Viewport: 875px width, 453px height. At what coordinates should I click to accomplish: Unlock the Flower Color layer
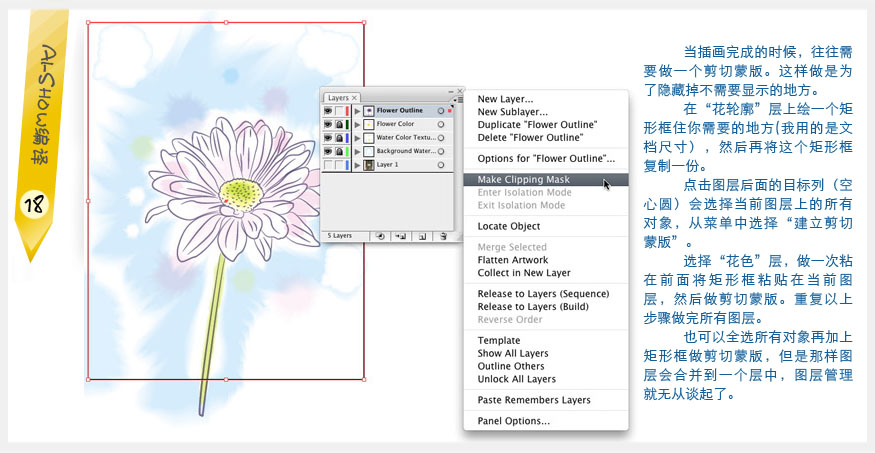tap(339, 124)
